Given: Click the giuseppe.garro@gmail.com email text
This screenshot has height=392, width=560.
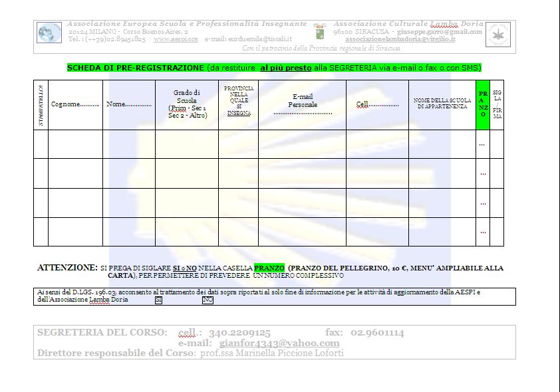Looking at the screenshot, I should coord(440,31).
